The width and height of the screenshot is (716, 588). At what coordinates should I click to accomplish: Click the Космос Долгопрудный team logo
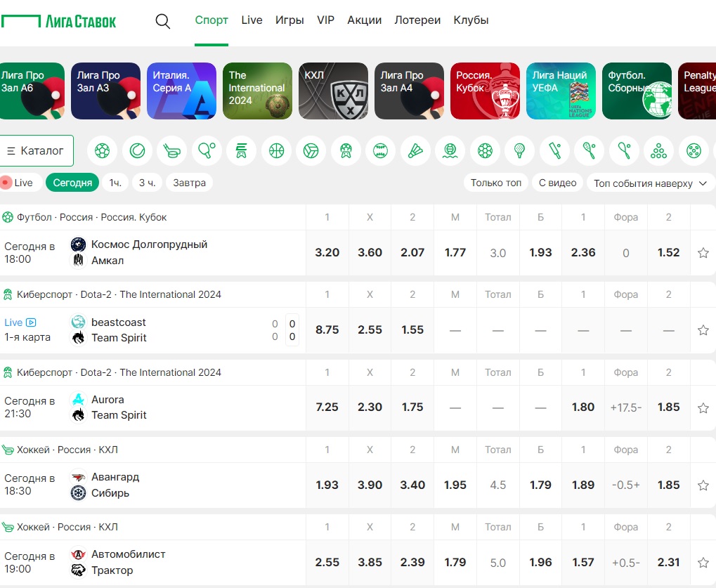coord(78,244)
